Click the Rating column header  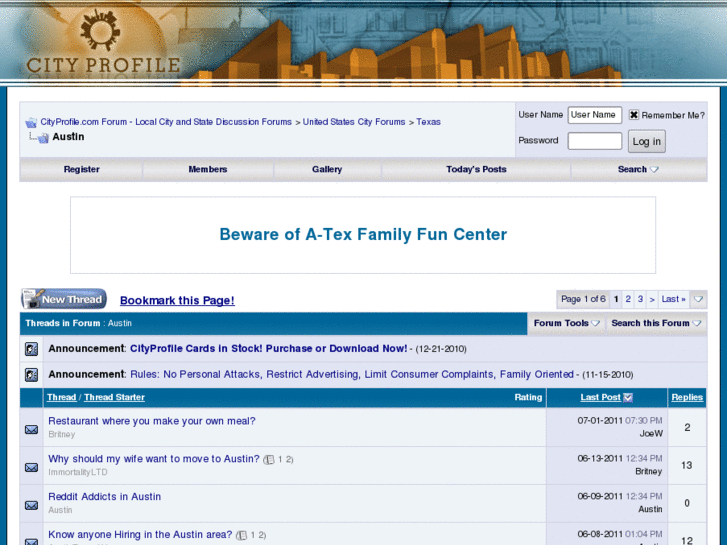[x=528, y=398]
